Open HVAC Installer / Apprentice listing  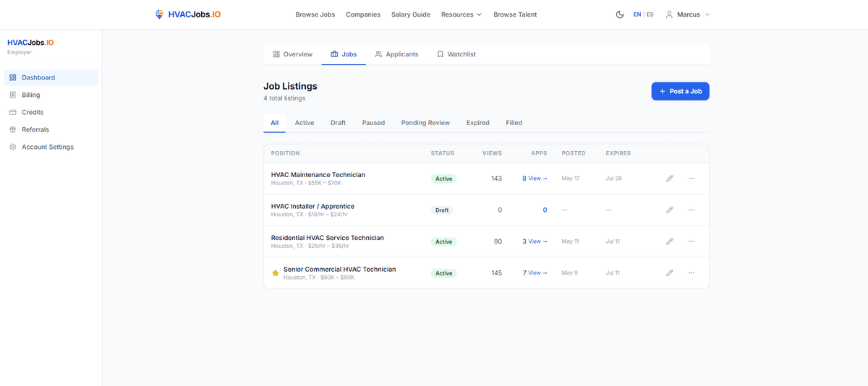pyautogui.click(x=312, y=206)
